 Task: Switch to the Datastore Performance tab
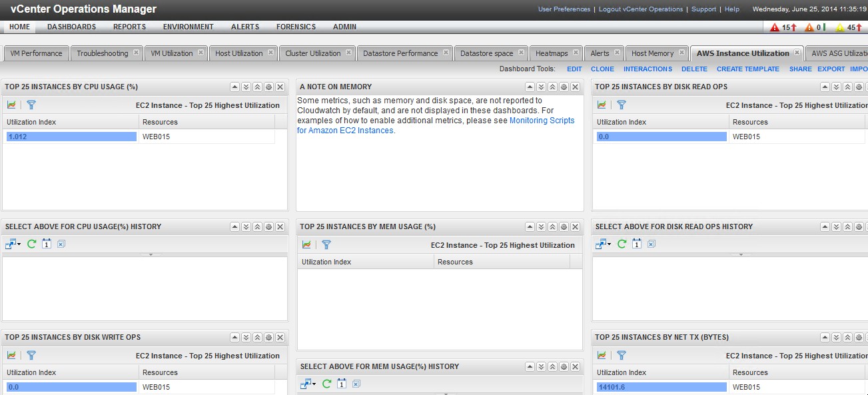(x=400, y=53)
